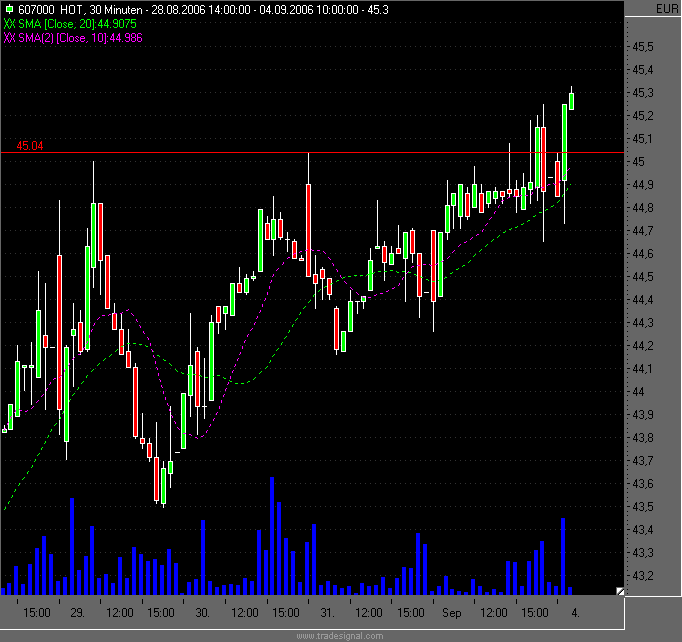Screen dimensions: 682x642
Task: Click the 45,3 price axis label
Action: coord(642,93)
